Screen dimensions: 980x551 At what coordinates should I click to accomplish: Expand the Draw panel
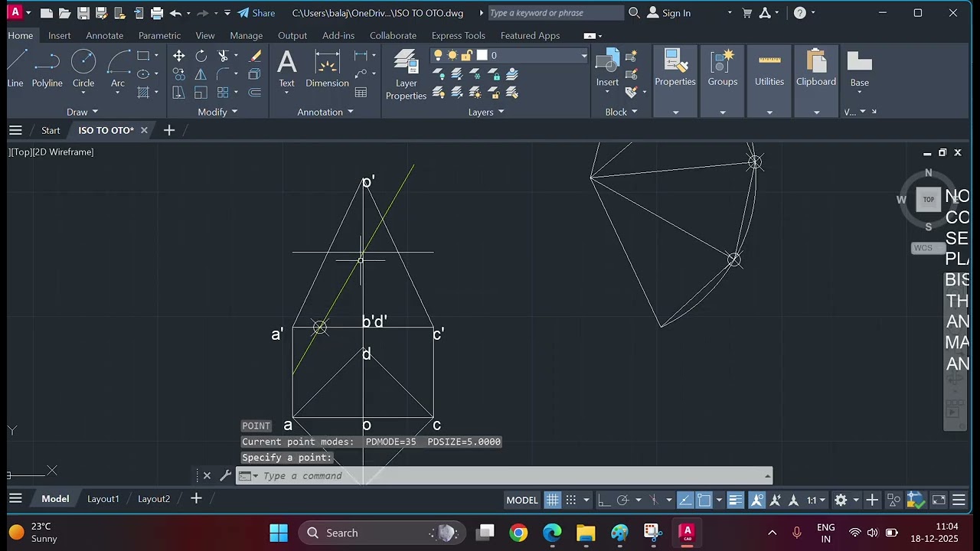82,112
